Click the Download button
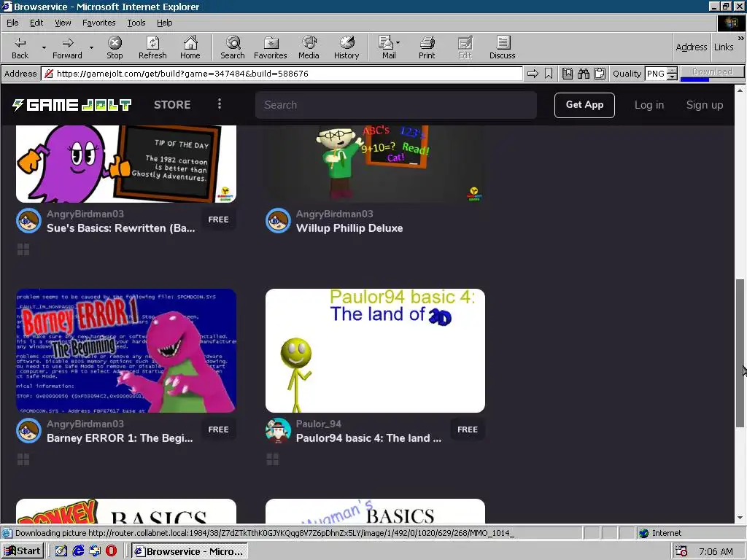The height and width of the screenshot is (560, 747). click(712, 71)
